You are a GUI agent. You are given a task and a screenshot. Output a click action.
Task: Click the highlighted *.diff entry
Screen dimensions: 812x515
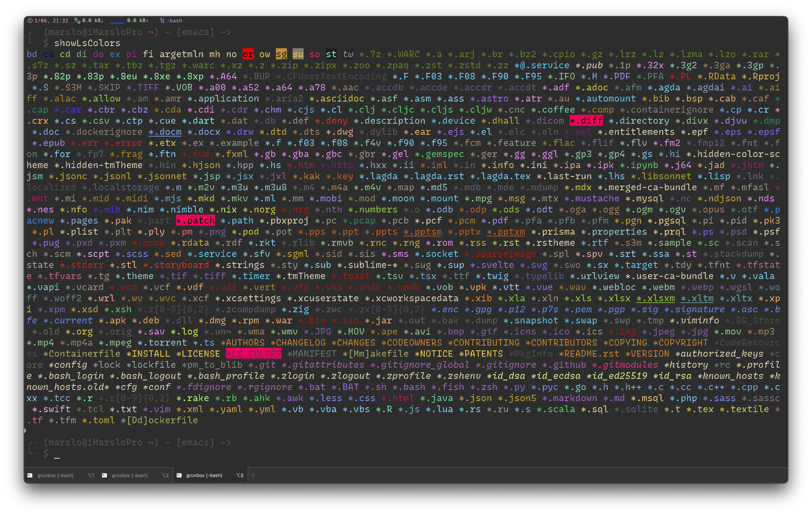pyautogui.click(x=586, y=121)
